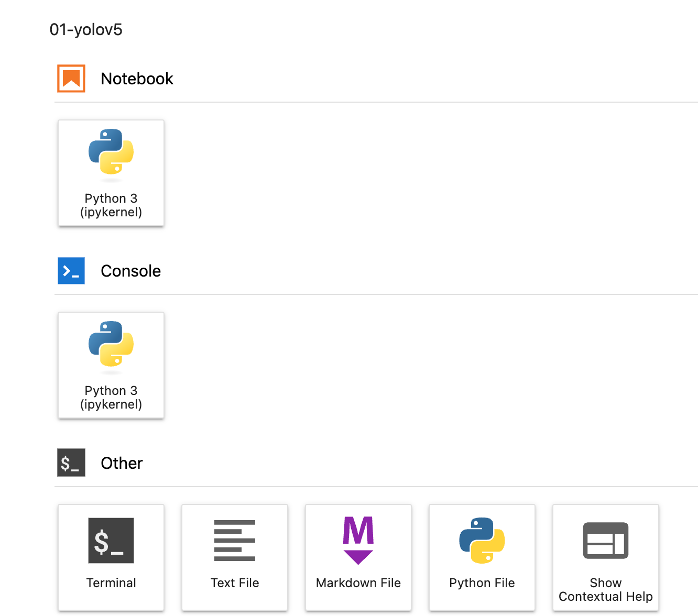Viewport: 698px width, 616px height.
Task: Click the 01-yolov5 folder path text
Action: [86, 29]
